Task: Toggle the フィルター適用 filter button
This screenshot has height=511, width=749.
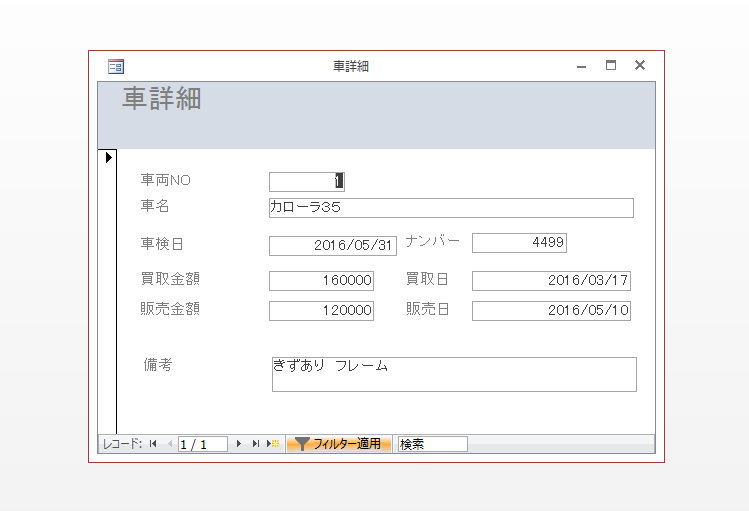Action: pos(338,444)
